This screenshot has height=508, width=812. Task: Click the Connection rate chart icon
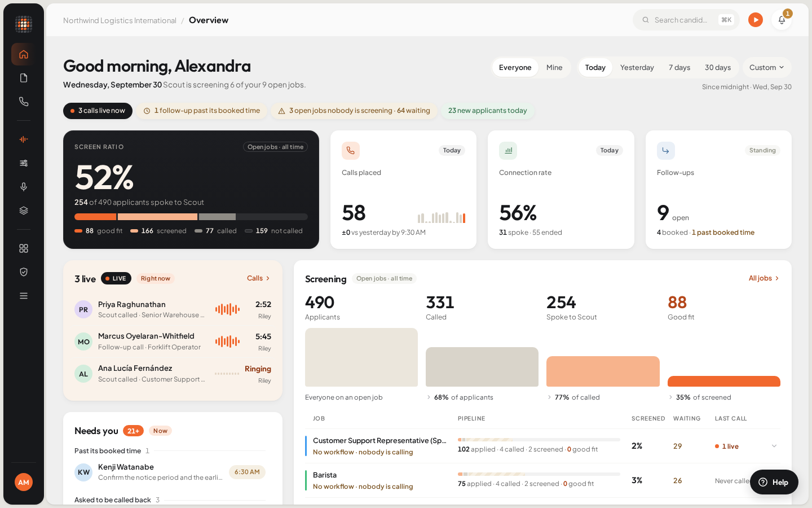(508, 151)
